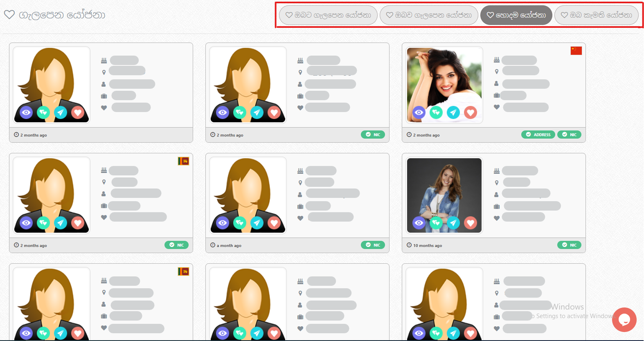This screenshot has height=341, width=644.
Task: Click paper plane icon on 'a month ago' card
Action: point(257,223)
